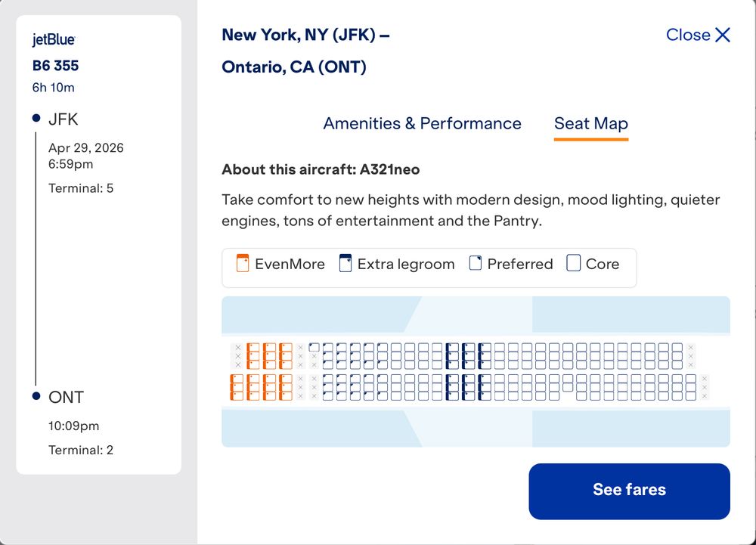Open the Amenities & Performance tab
Image resolution: width=756 pixels, height=545 pixels.
point(422,123)
